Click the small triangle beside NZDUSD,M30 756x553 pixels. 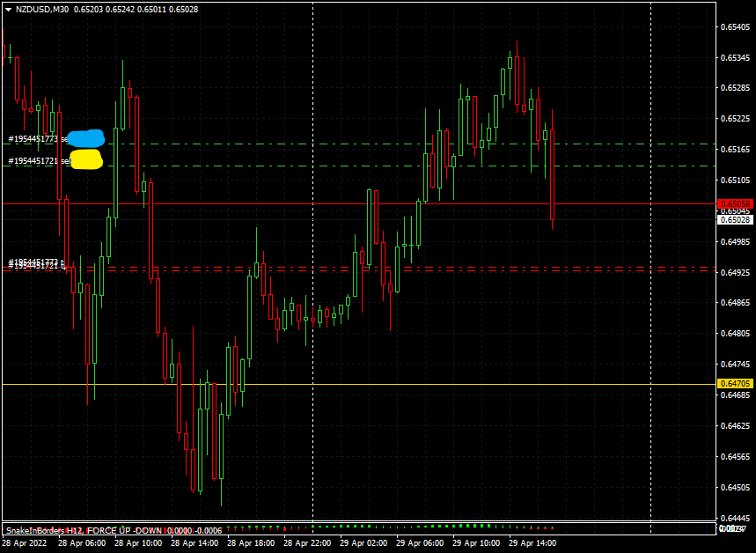pos(8,9)
